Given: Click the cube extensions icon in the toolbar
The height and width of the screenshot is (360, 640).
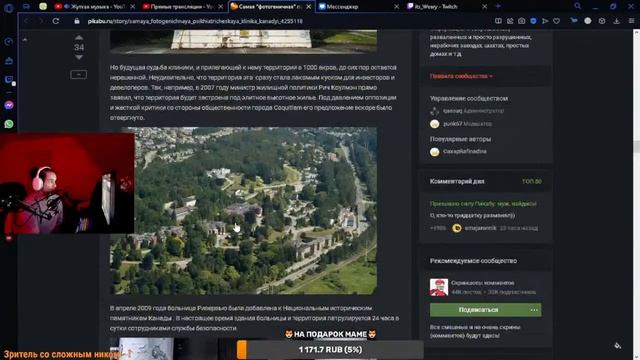Looking at the screenshot, I should pyautogui.click(x=602, y=21).
